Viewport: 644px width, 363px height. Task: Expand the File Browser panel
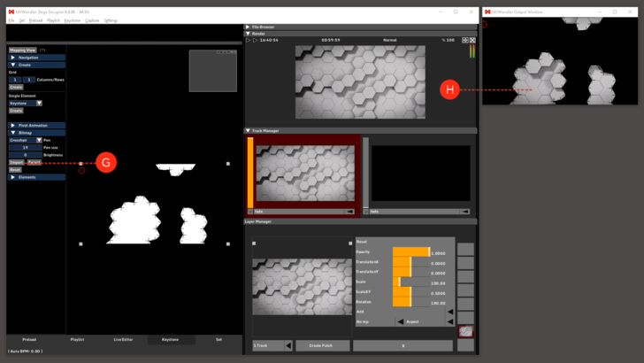pos(248,27)
